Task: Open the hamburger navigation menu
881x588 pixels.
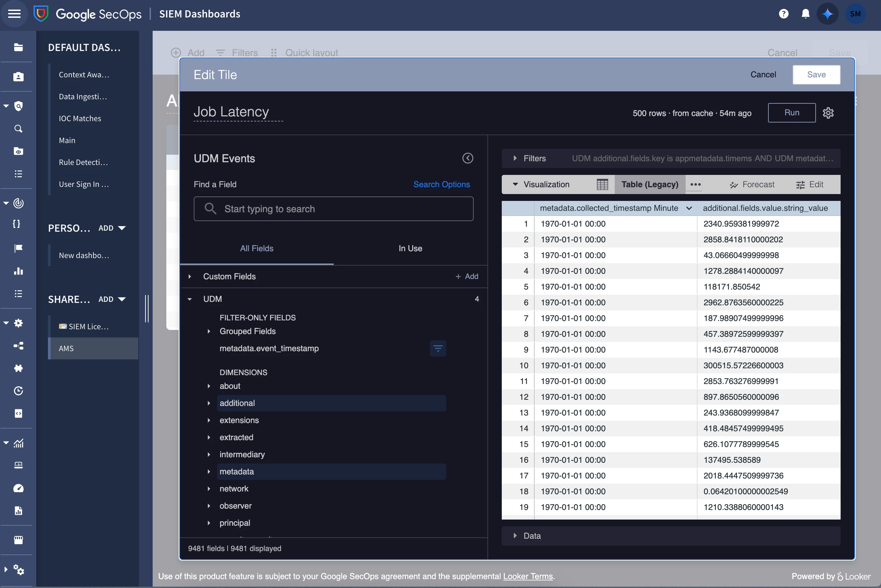Action: (14, 14)
